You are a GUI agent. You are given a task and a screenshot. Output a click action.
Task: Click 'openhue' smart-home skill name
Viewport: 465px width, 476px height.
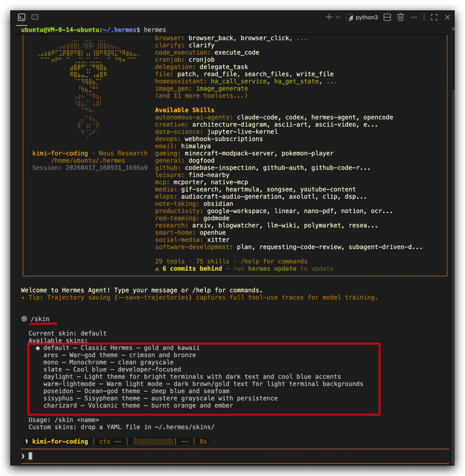tap(213, 233)
